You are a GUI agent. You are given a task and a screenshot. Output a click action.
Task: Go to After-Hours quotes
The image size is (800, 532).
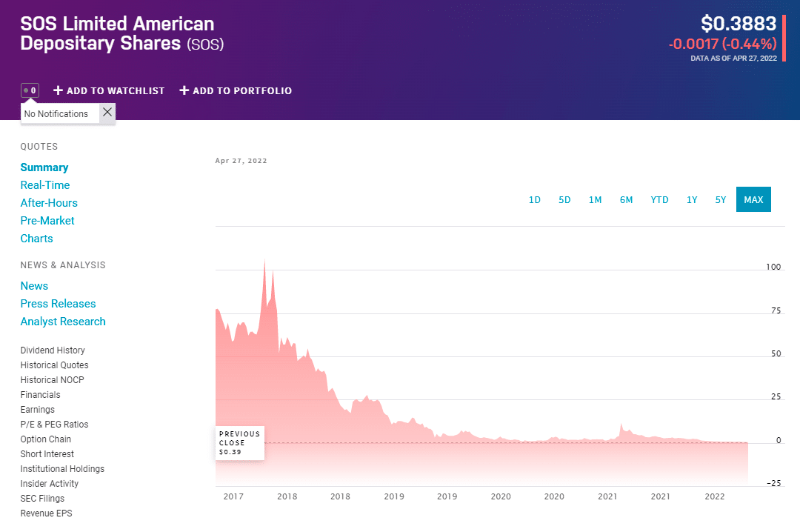[49, 203]
